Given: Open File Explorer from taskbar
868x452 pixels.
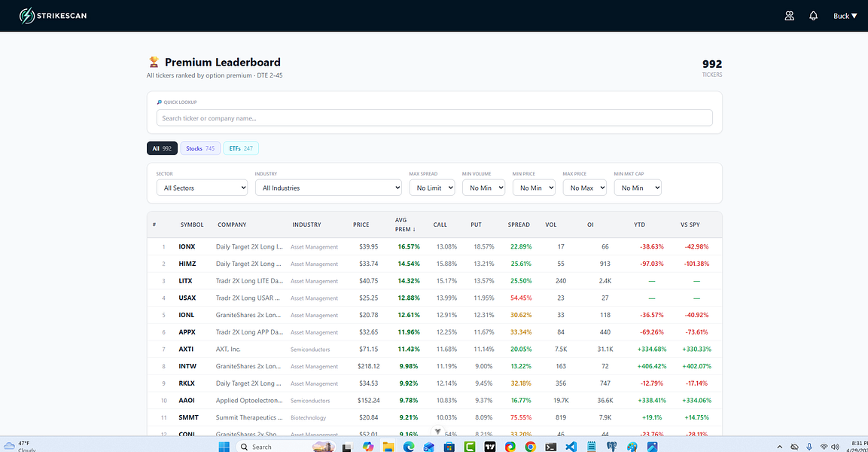Looking at the screenshot, I should click(388, 447).
